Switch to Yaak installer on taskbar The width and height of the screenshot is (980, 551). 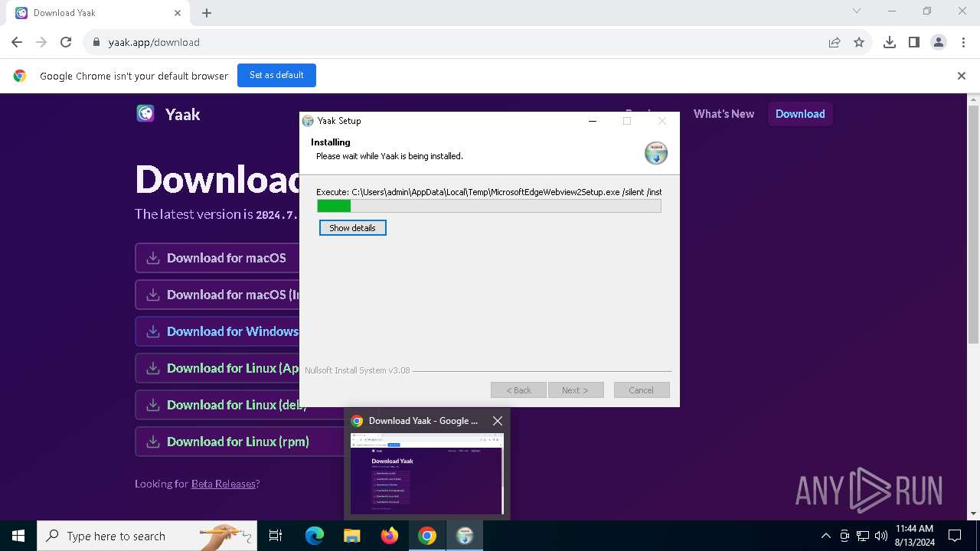click(x=465, y=536)
